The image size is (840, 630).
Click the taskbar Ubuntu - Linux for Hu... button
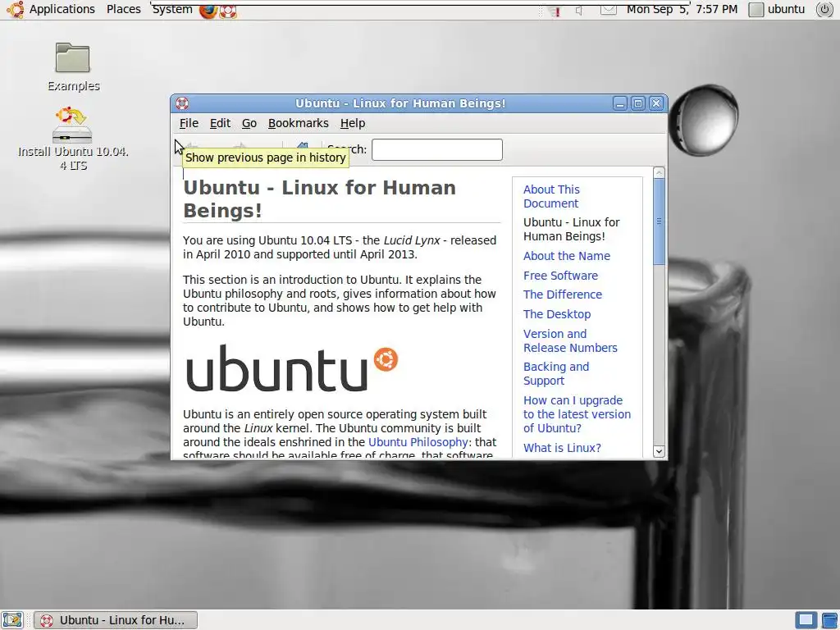(x=116, y=620)
